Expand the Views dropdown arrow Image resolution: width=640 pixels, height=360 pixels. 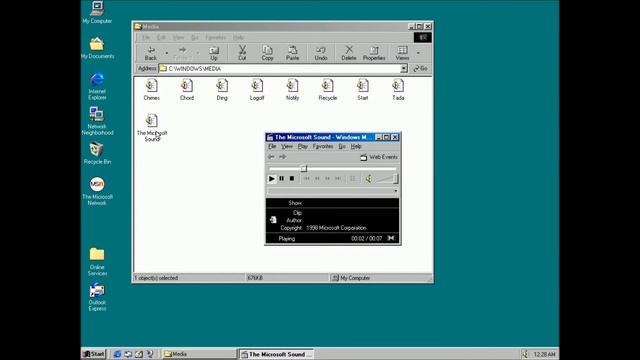(x=418, y=53)
